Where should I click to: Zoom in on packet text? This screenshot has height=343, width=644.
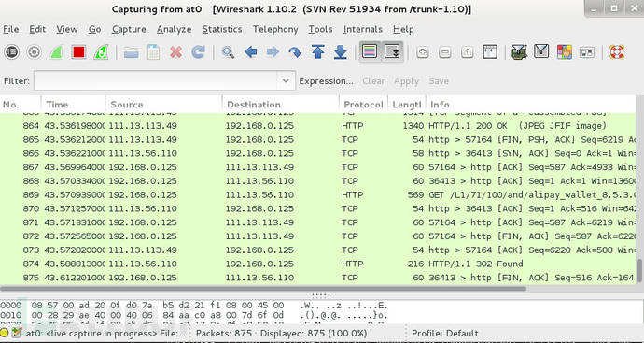point(423,52)
